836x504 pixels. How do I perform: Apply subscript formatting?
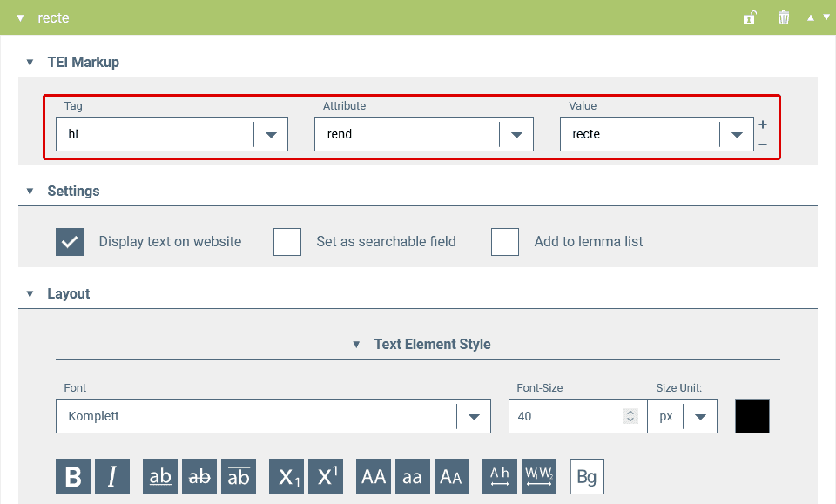click(x=287, y=476)
